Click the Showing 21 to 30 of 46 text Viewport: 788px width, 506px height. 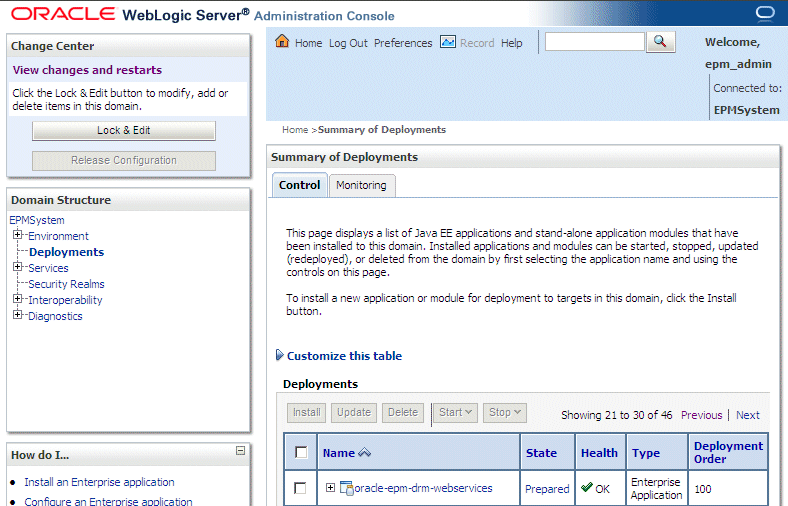tap(617, 415)
